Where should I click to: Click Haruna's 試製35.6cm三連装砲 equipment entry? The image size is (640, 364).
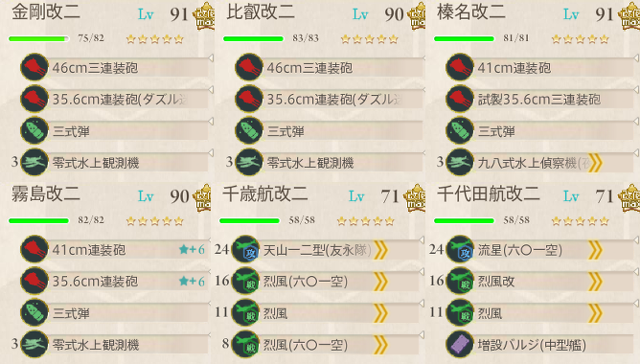[x=539, y=100]
